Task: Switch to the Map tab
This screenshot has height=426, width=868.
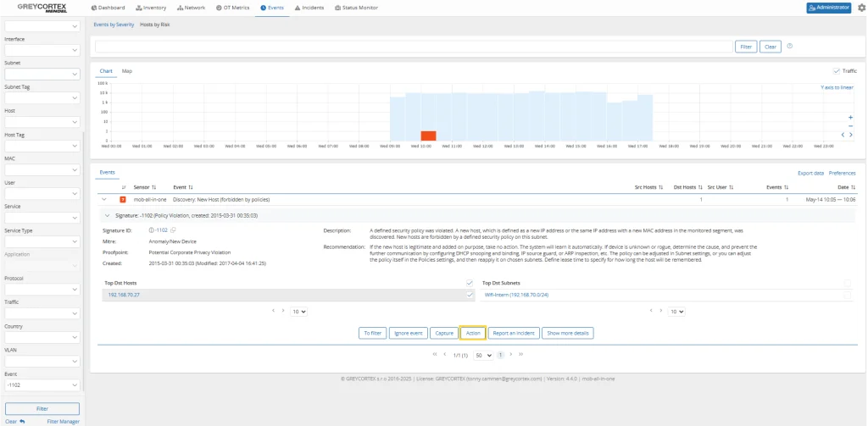Action: (126, 71)
